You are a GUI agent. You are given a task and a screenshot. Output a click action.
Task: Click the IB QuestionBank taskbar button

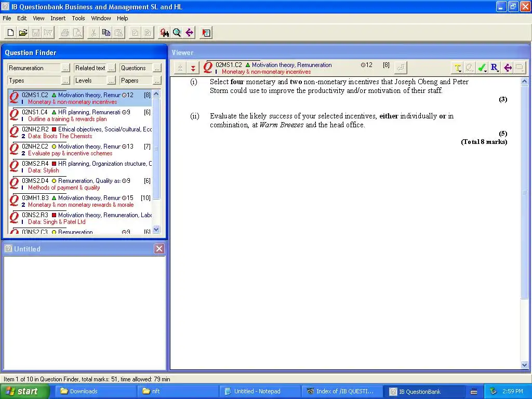tap(424, 391)
